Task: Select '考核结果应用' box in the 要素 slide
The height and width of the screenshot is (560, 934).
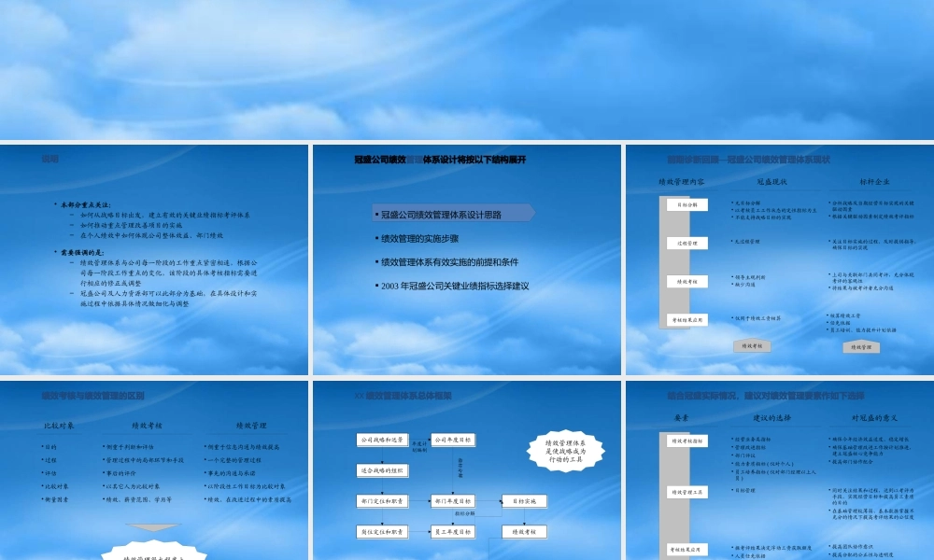Action: point(686,550)
